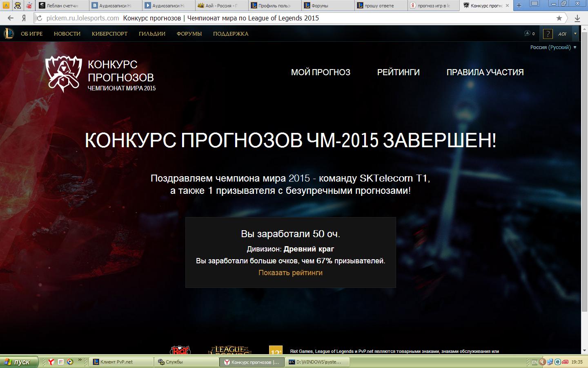The width and height of the screenshot is (588, 368).
Task: Open 'ОБ ИГРЕ' menu
Action: [x=32, y=34]
